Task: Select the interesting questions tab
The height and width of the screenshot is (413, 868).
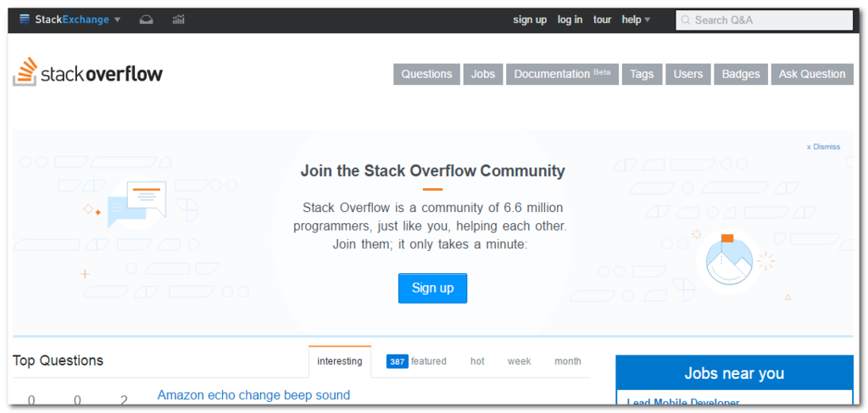Action: tap(340, 361)
